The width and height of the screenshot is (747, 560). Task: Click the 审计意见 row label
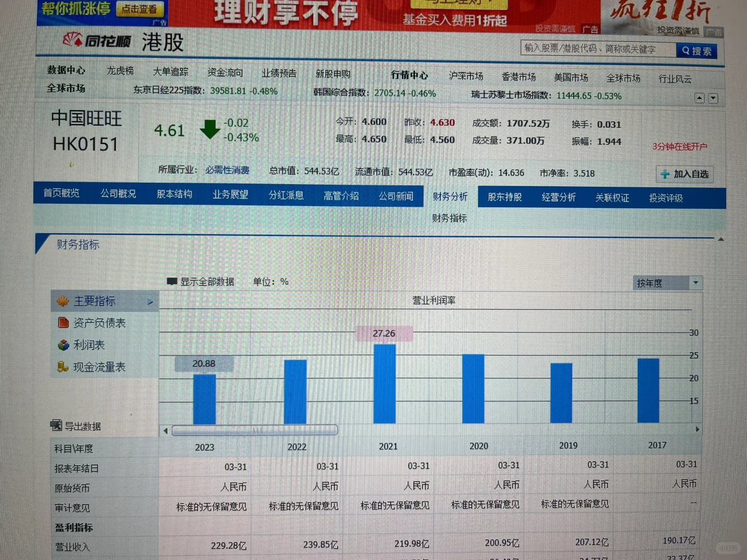(x=72, y=508)
